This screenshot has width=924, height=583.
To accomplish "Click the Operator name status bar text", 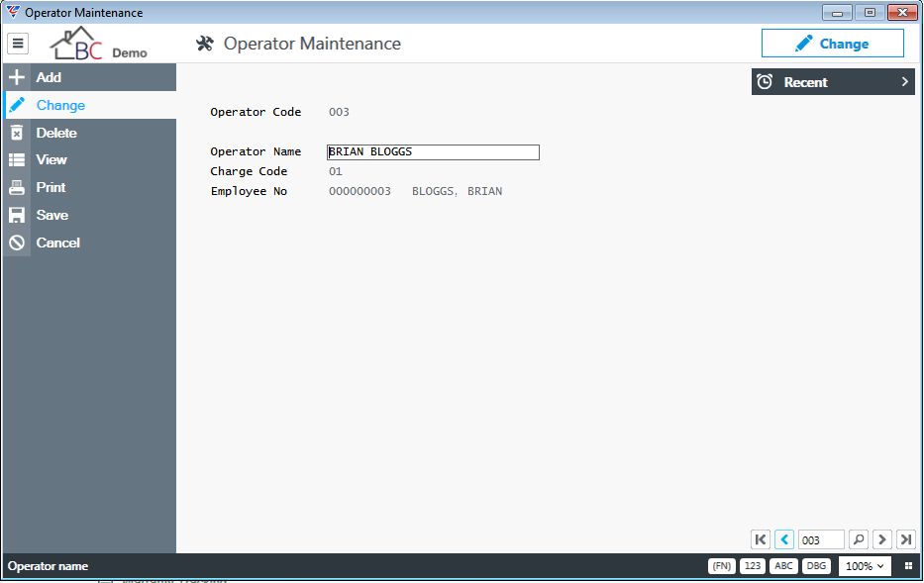I will pyautogui.click(x=48, y=566).
